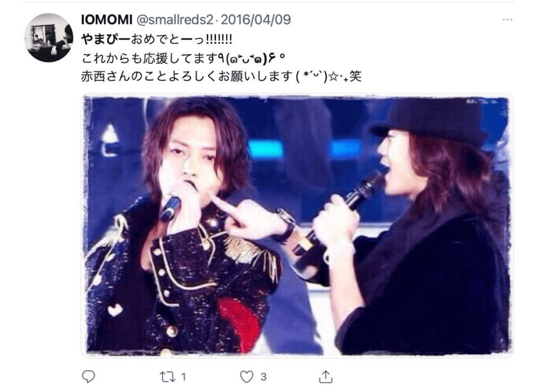
Task: Click the tweet line これからも応援してます
Action: pos(150,57)
